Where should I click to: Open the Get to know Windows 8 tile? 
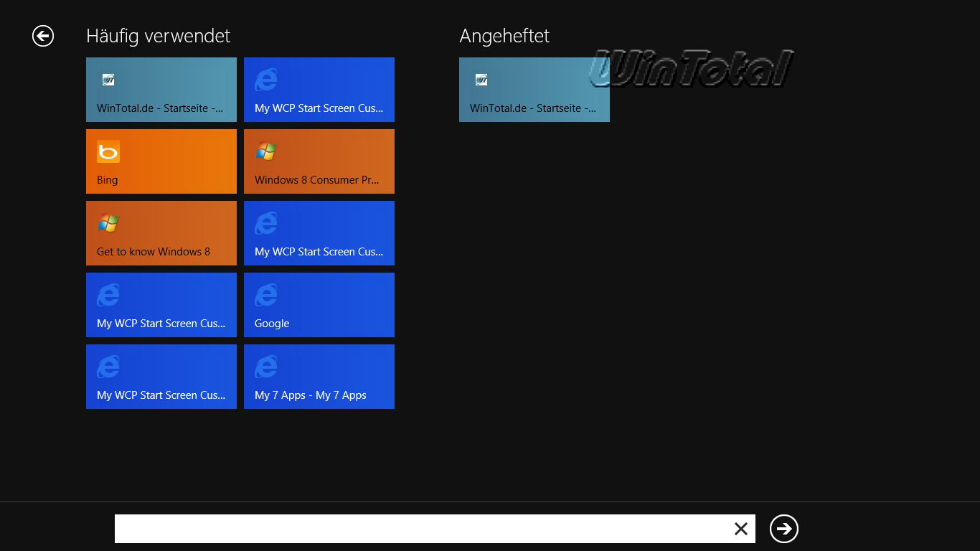click(x=161, y=233)
